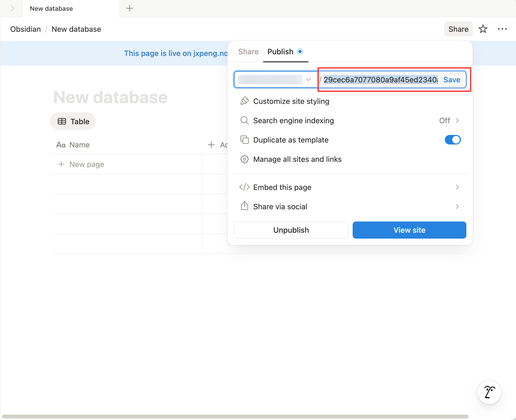The image size is (516, 420).
Task: Click the Aa icon on the Name column
Action: [x=61, y=144]
